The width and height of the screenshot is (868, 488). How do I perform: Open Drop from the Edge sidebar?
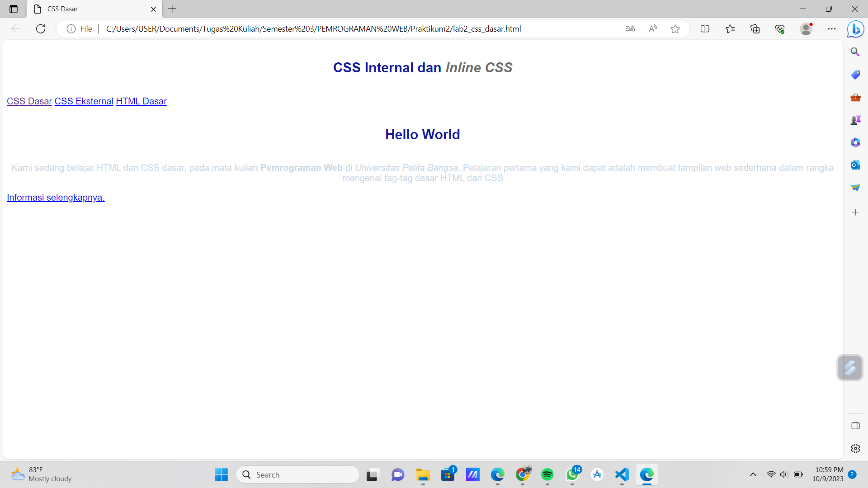tap(855, 187)
